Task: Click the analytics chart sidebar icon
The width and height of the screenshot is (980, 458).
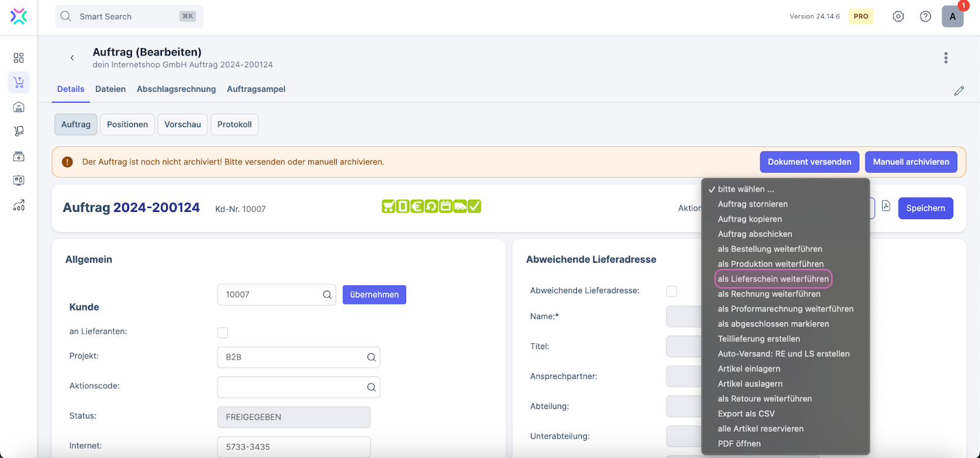Action: [x=18, y=205]
